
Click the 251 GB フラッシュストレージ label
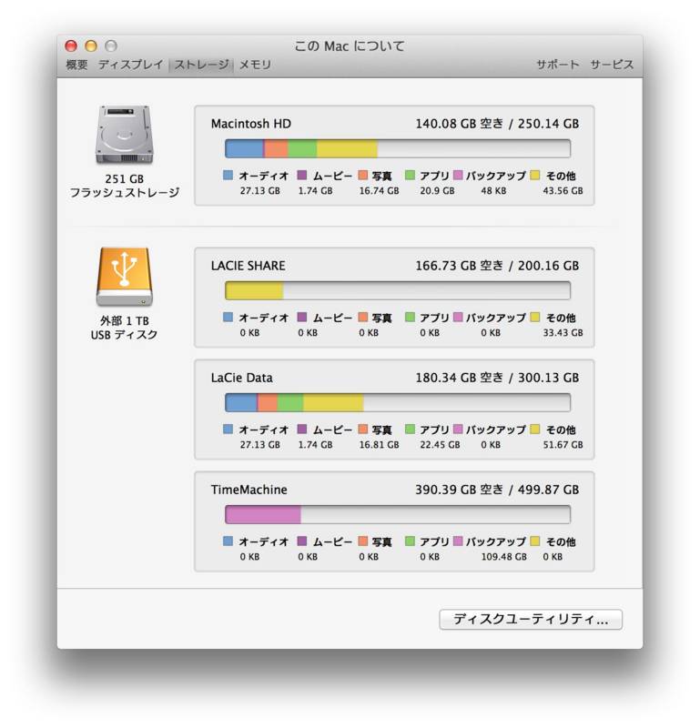click(x=125, y=186)
